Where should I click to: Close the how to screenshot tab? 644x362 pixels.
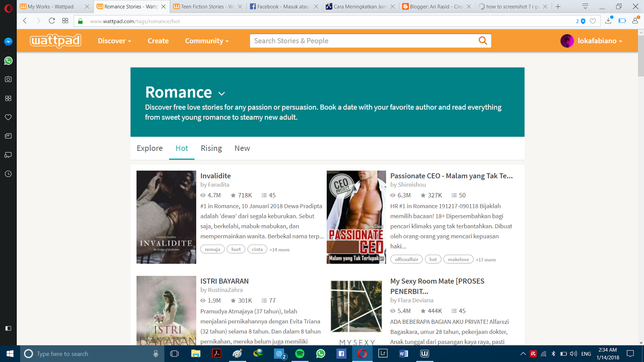545,6
